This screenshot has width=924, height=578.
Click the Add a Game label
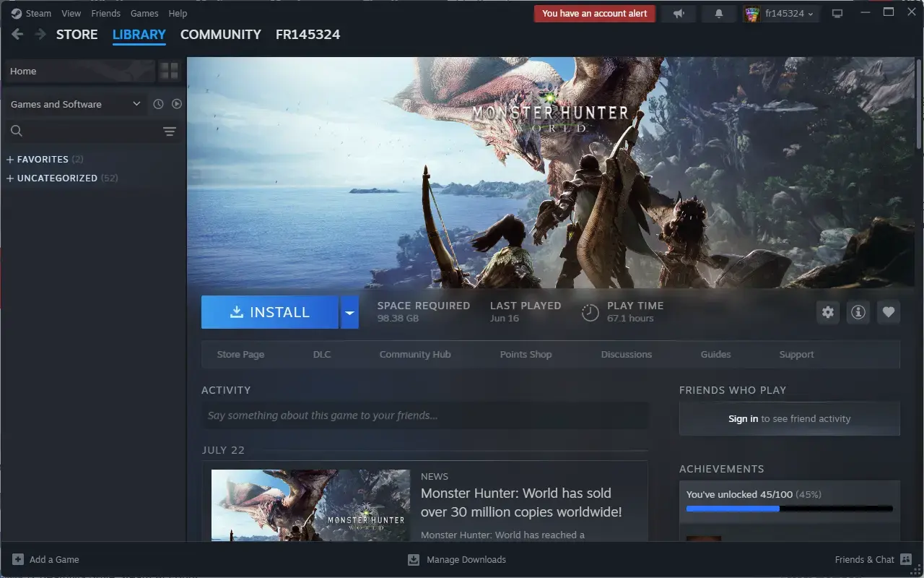[x=54, y=559]
